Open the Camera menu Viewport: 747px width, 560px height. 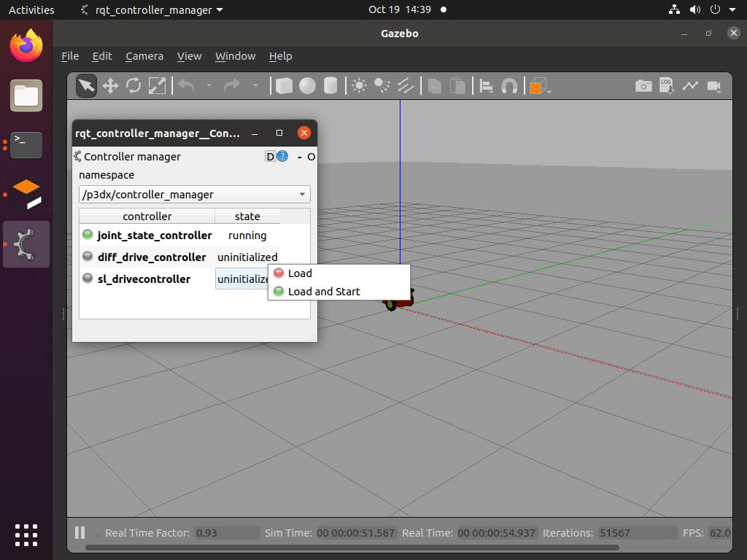click(144, 56)
